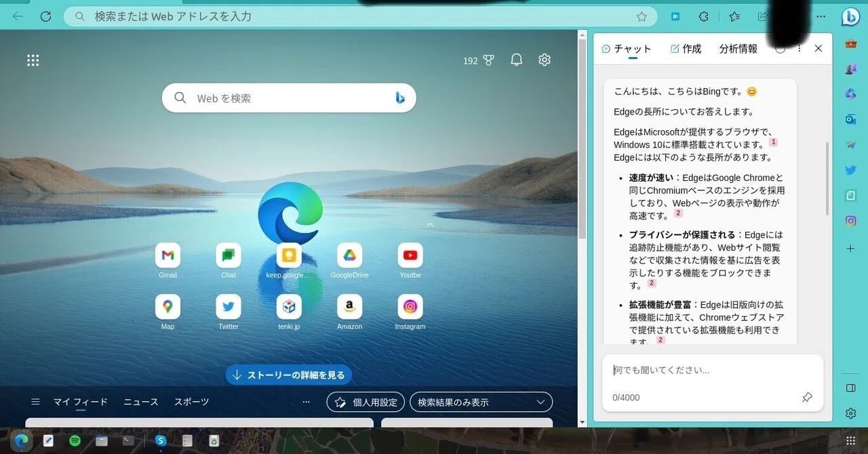Hide the sidebar using the panel toggle icon
The width and height of the screenshot is (868, 454).
[850, 388]
